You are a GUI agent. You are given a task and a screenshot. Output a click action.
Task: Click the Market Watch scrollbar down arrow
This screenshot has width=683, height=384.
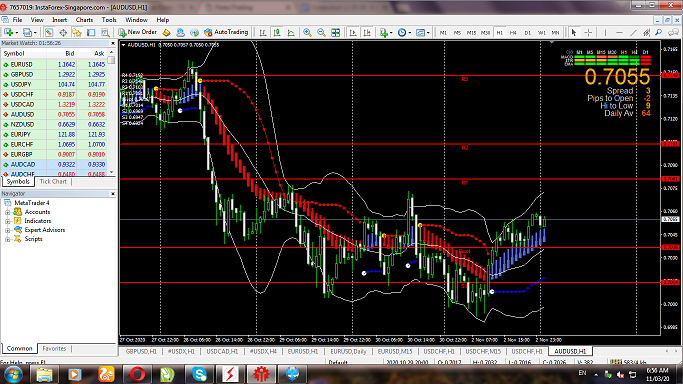click(112, 173)
